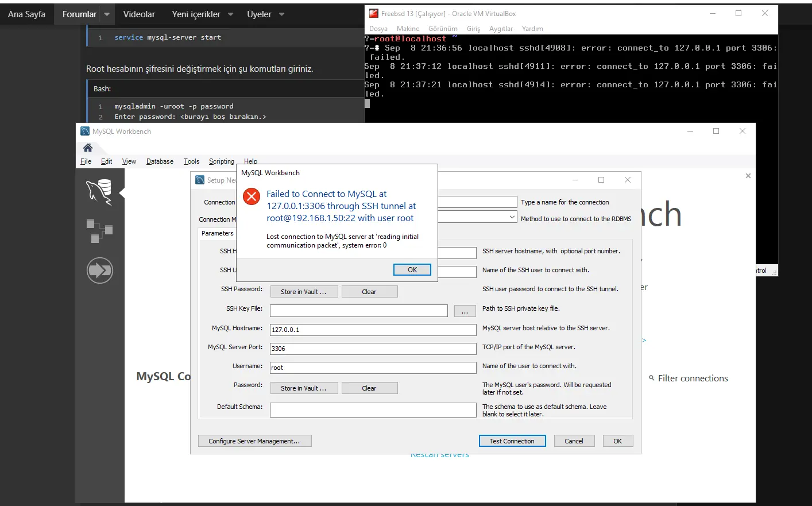Expand the Connection Method dropdown
The width and height of the screenshot is (812, 506).
pyautogui.click(x=512, y=217)
